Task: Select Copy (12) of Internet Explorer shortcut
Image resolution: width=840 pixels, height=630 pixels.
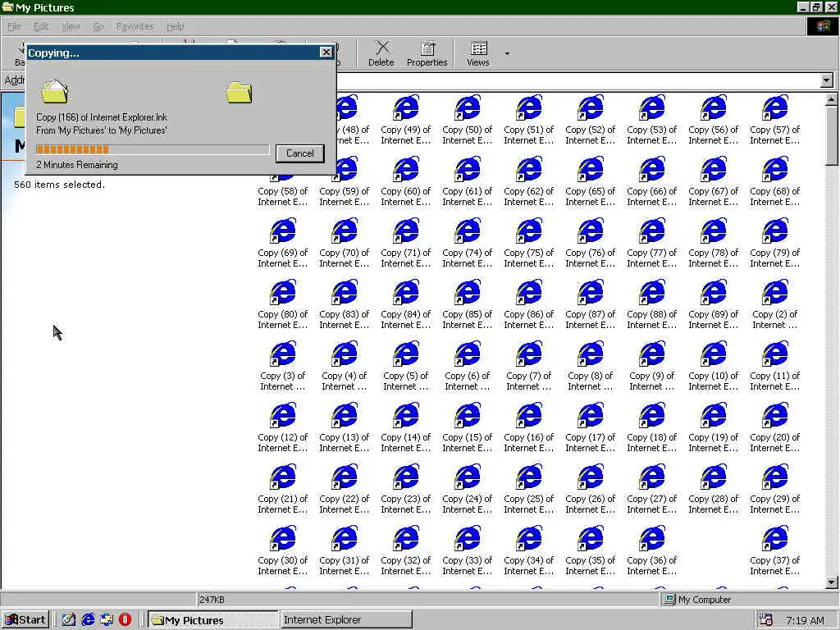Action: point(283,428)
